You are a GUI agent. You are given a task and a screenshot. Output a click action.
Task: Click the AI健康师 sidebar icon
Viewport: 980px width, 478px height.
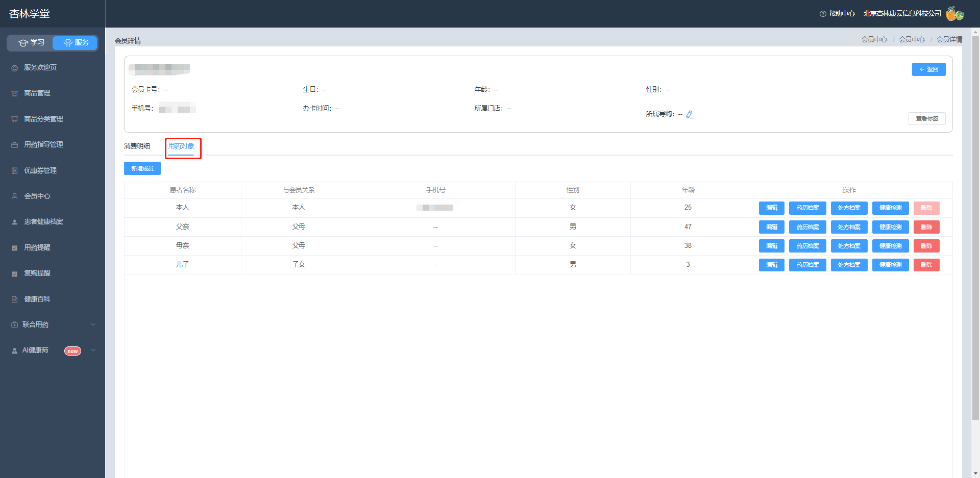tap(14, 351)
